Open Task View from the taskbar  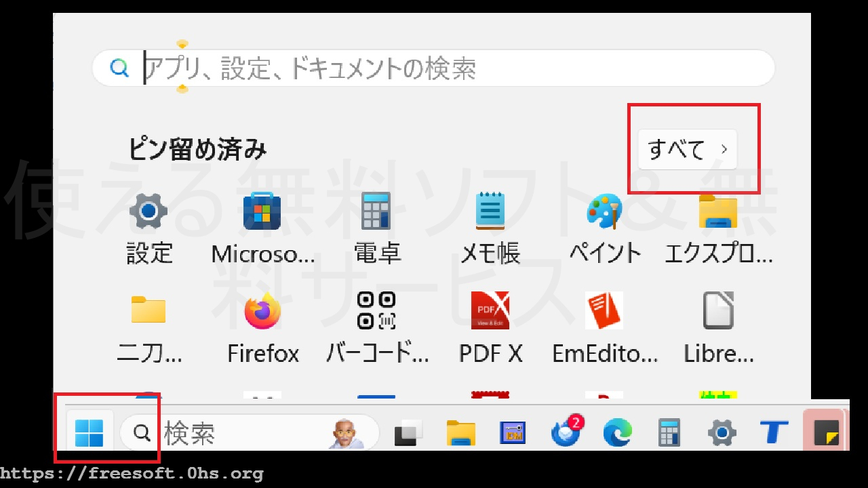point(408,432)
